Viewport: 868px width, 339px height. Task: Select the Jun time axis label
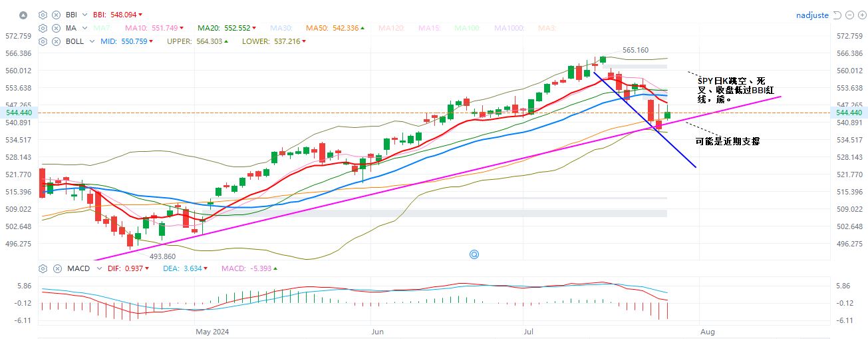(x=377, y=331)
